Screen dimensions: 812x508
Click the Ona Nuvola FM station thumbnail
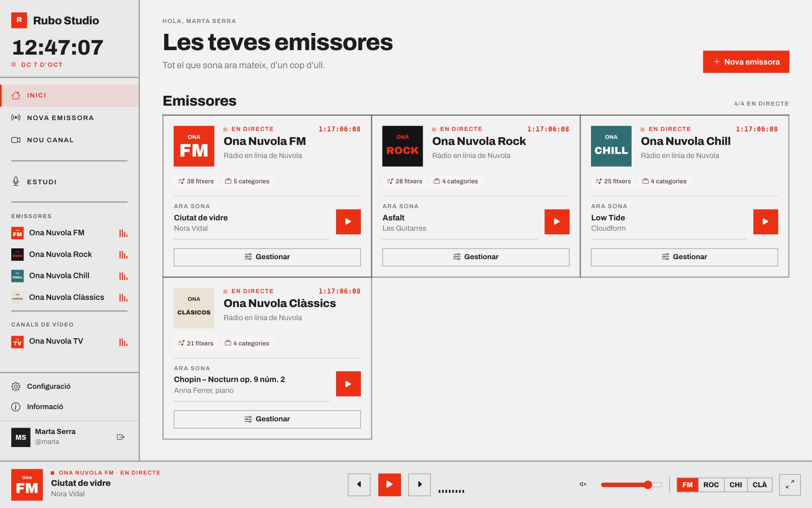(194, 146)
